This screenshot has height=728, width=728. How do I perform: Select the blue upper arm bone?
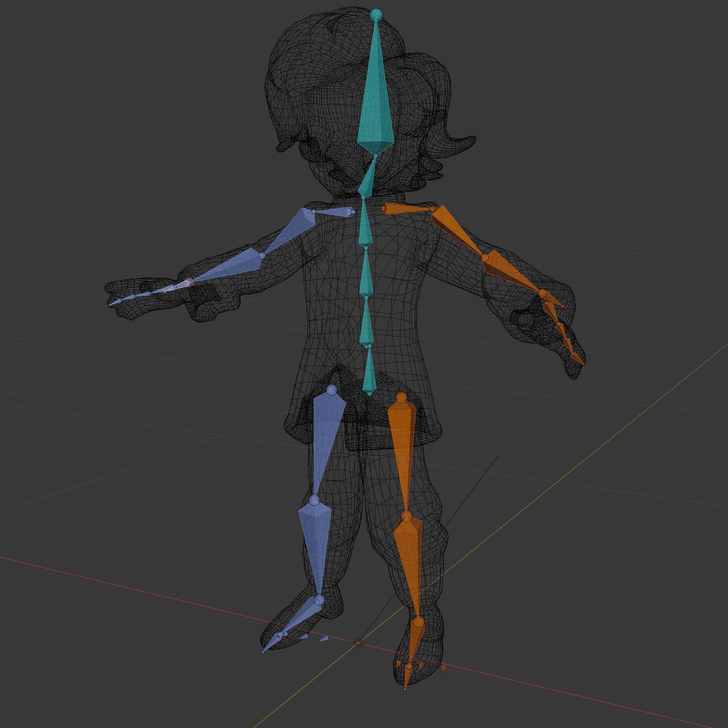click(x=290, y=232)
